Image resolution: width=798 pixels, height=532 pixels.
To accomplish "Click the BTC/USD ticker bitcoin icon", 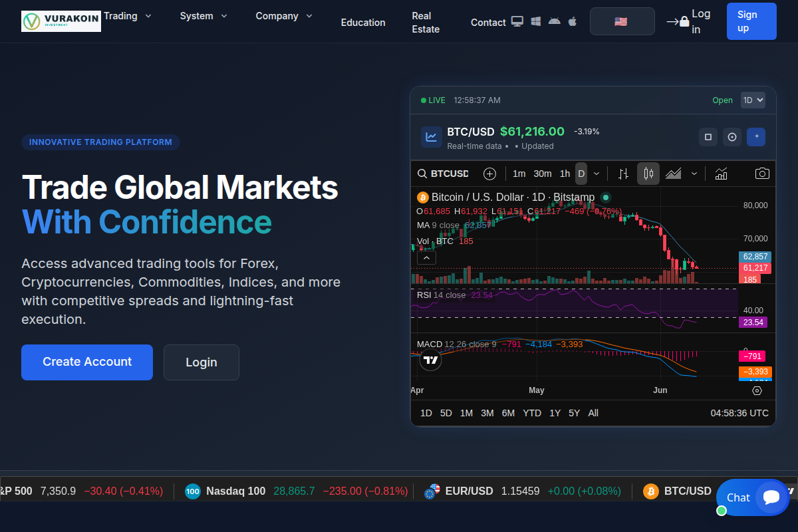I will pos(651,491).
